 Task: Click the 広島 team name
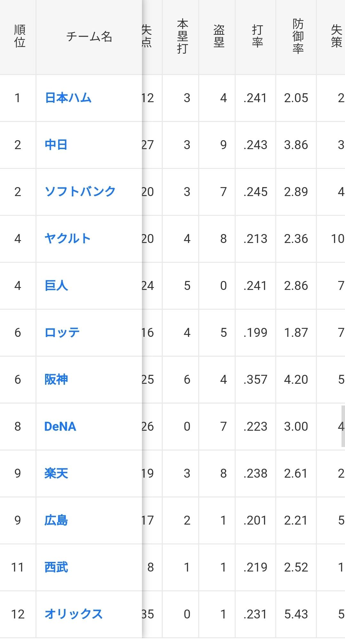[56, 520]
